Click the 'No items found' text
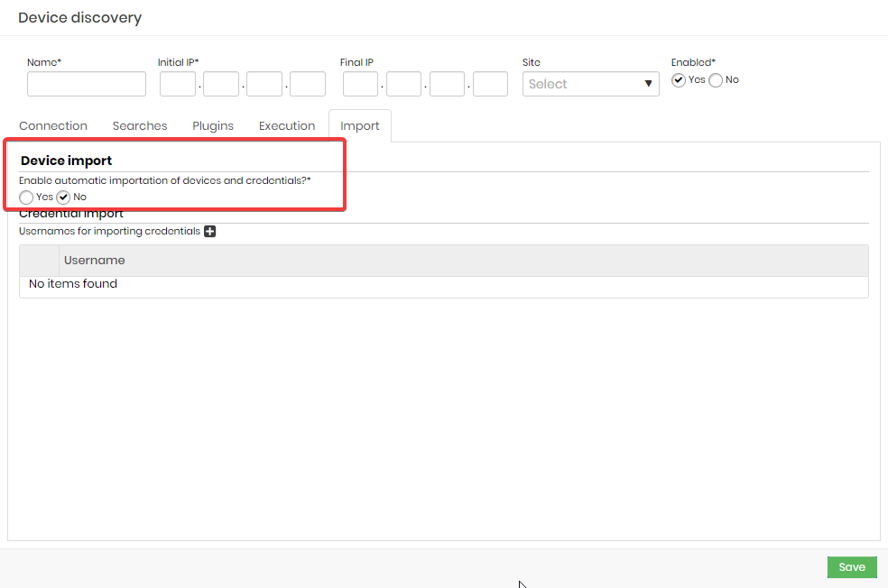Screen dimensions: 888x588 [x=73, y=283]
